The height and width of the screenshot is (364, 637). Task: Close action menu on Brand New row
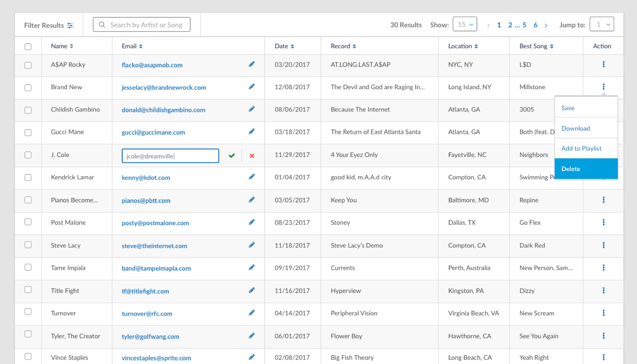click(x=603, y=87)
